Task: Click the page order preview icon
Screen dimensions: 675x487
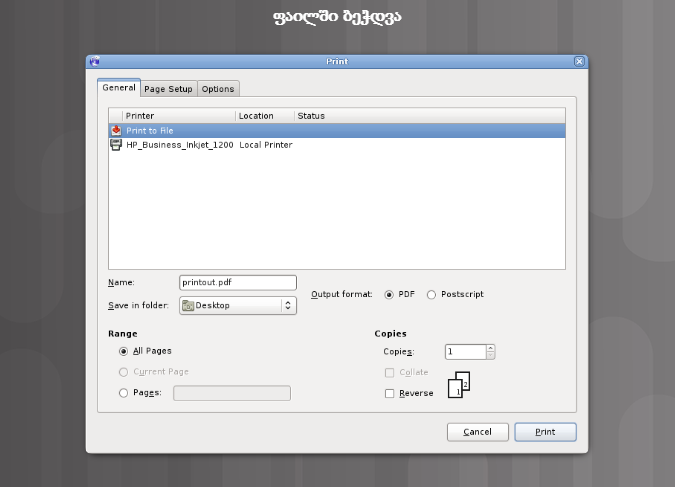Action: (x=459, y=385)
